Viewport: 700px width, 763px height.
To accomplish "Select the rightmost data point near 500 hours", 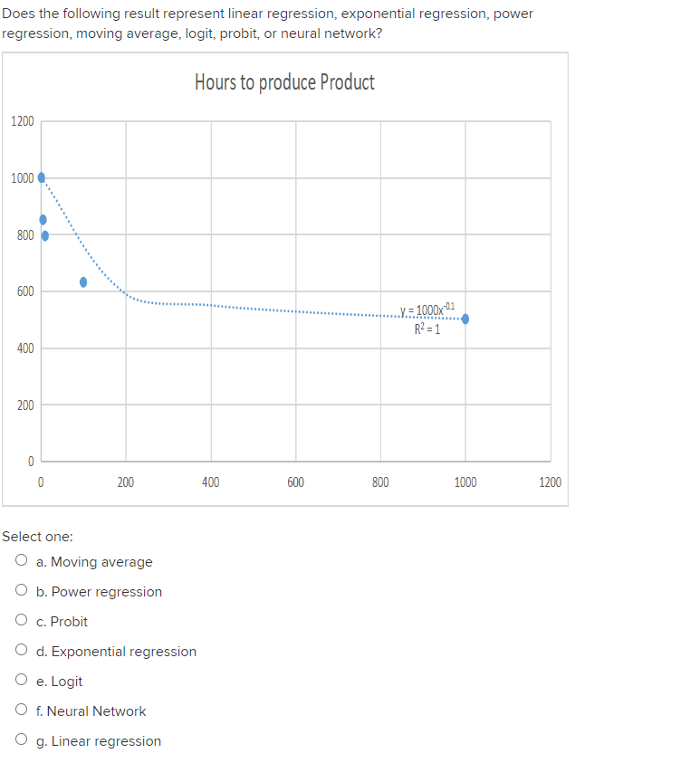I will pyautogui.click(x=465, y=319).
